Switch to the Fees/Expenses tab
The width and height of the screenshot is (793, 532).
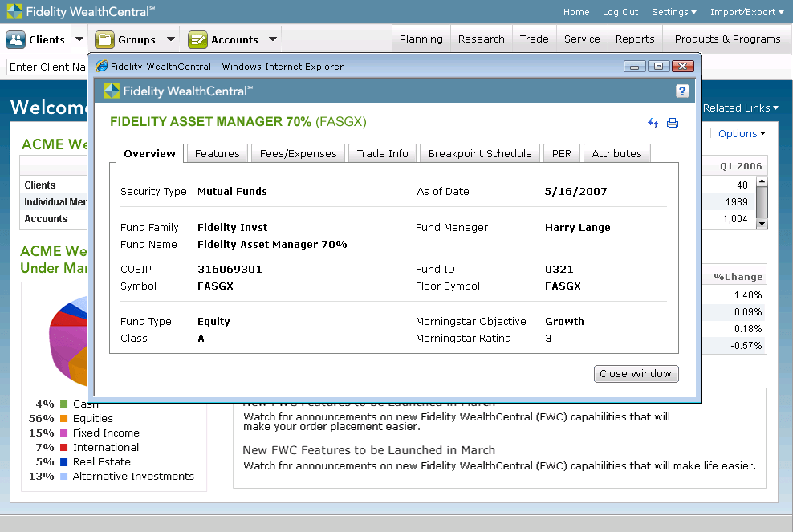[x=299, y=154]
